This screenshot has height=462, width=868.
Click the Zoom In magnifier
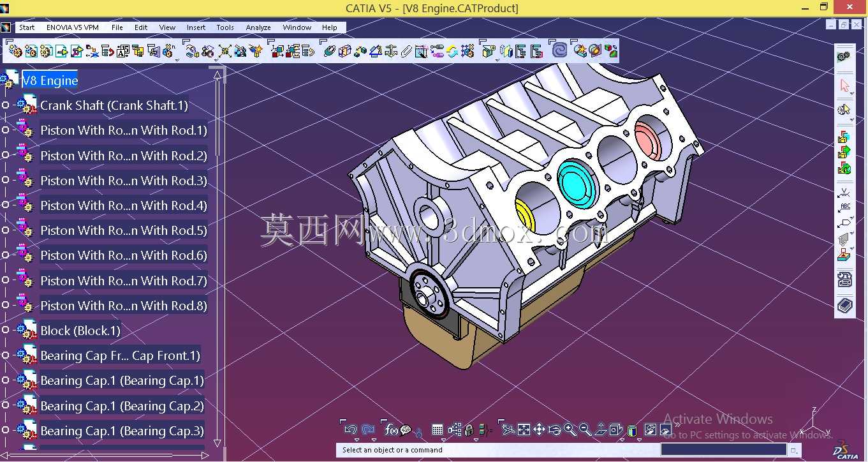pos(570,429)
